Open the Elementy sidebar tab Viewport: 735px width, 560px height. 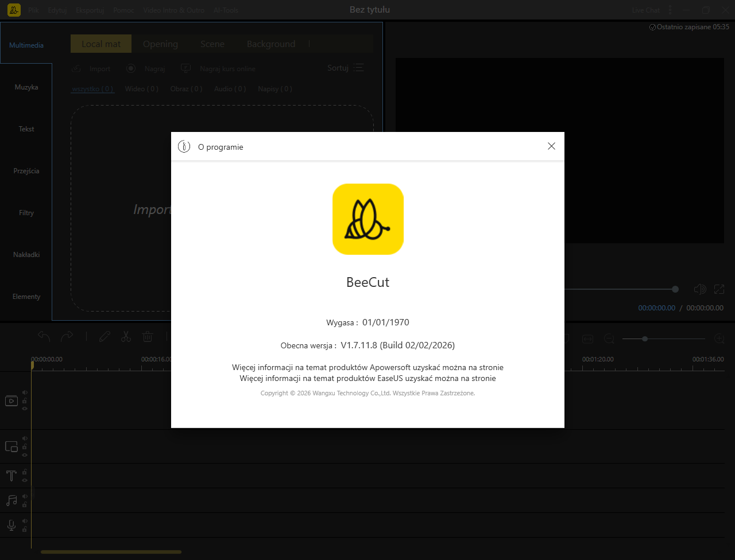point(26,297)
